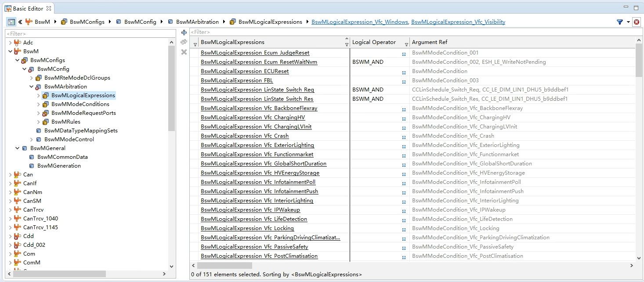Viewport: 644px width, 282px height.
Task: Expand the CanNm module node
Action: click(x=11, y=192)
